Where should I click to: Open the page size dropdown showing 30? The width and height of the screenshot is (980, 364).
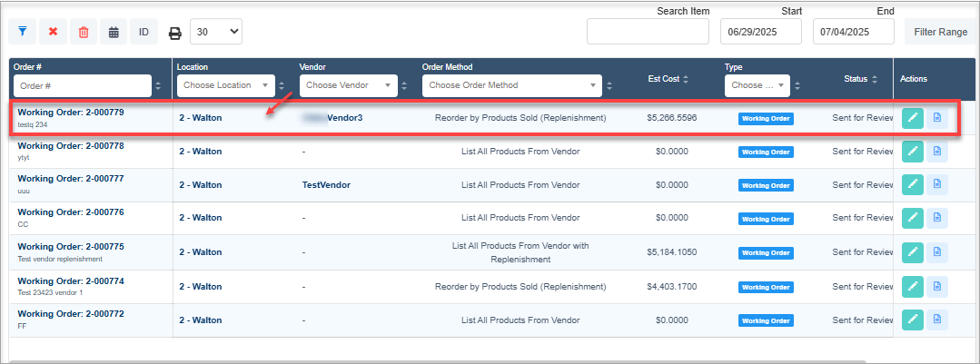point(216,32)
